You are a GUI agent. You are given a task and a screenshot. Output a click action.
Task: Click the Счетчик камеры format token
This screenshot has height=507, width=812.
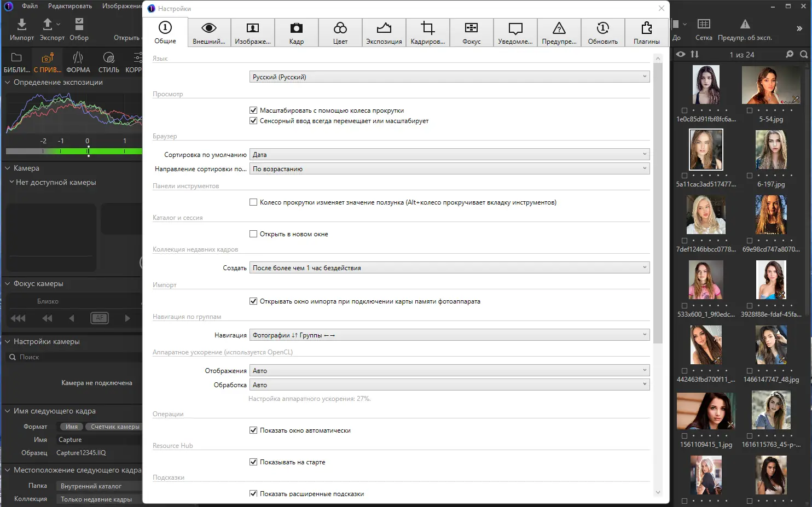click(114, 427)
